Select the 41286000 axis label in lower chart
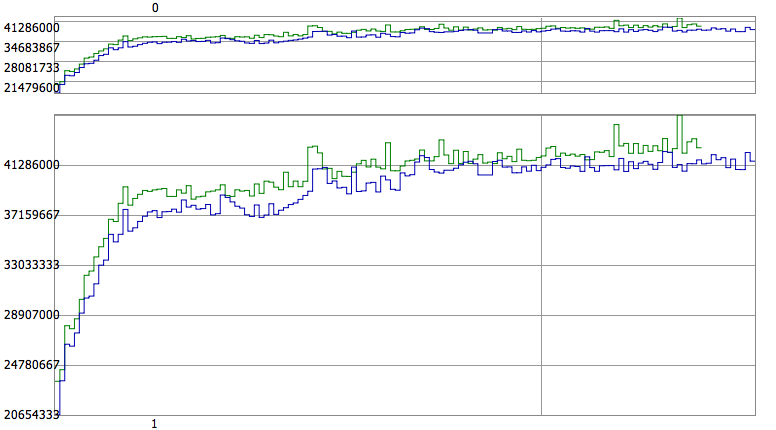 [31, 165]
